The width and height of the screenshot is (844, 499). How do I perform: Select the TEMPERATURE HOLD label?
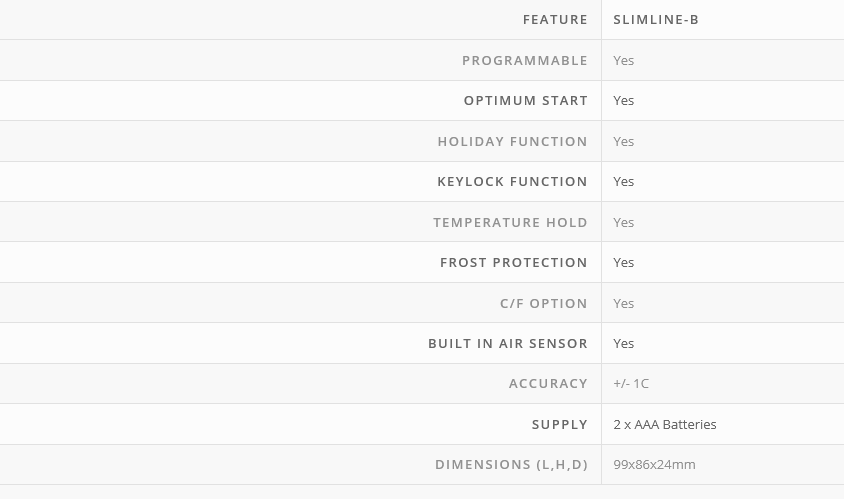pos(510,223)
